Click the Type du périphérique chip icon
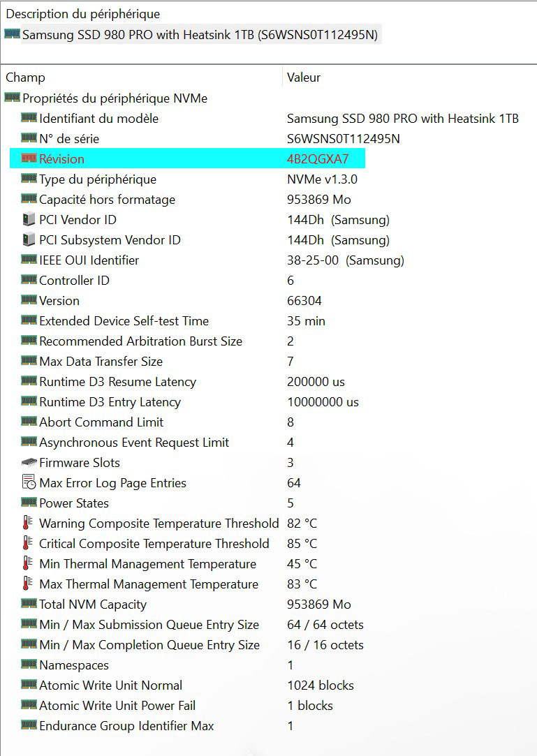 point(29,179)
